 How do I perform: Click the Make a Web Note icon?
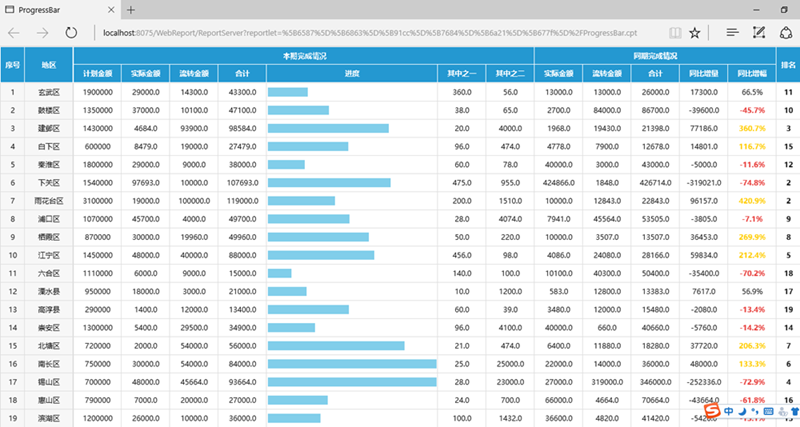click(760, 32)
